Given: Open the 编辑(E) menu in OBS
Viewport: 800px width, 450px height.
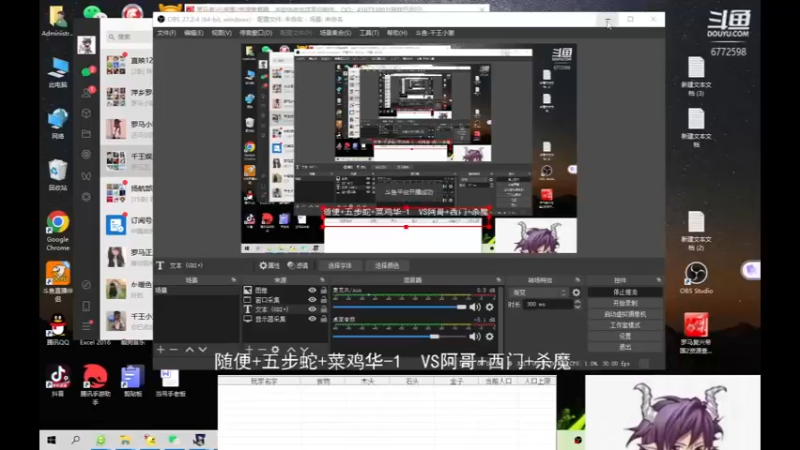Looking at the screenshot, I should pyautogui.click(x=193, y=33).
